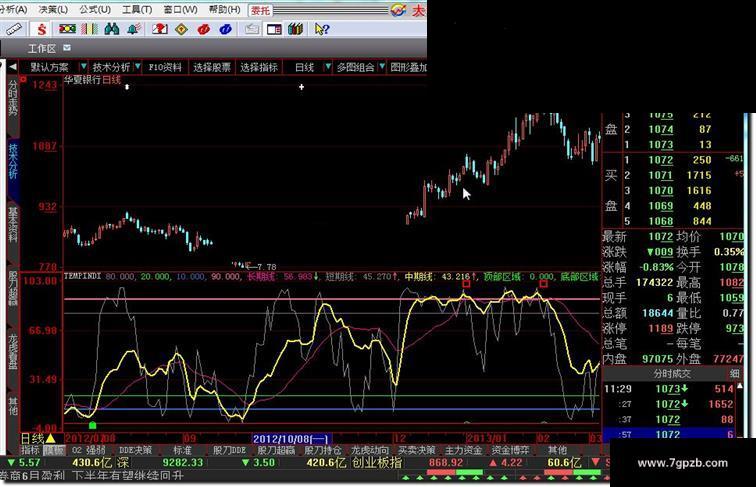The width and height of the screenshot is (756, 487).
Task: Open the 公式(U) menu
Action: click(x=95, y=10)
